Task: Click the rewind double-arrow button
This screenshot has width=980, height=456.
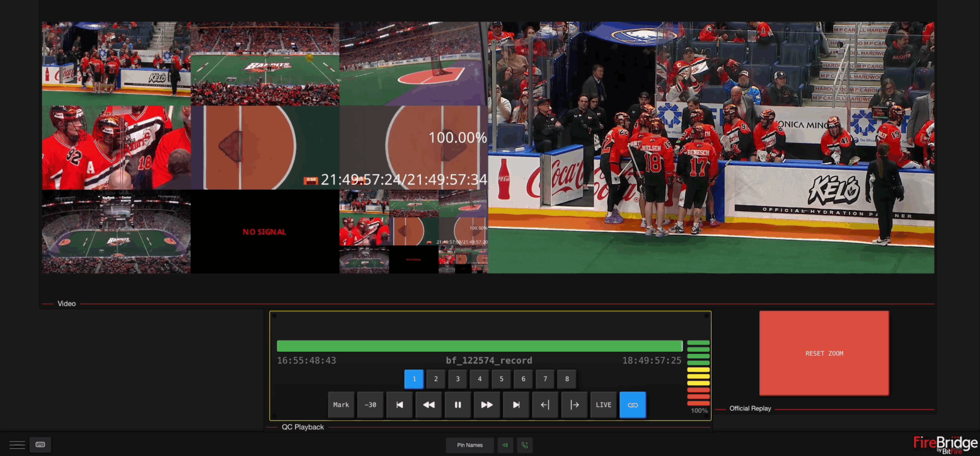Action: (428, 405)
